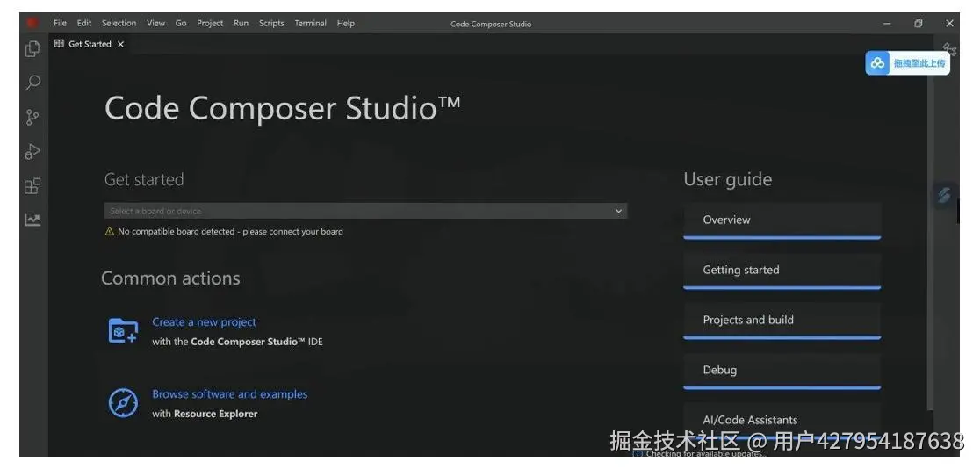The height and width of the screenshot is (469, 980).
Task: Open the Project menu
Action: pos(210,23)
